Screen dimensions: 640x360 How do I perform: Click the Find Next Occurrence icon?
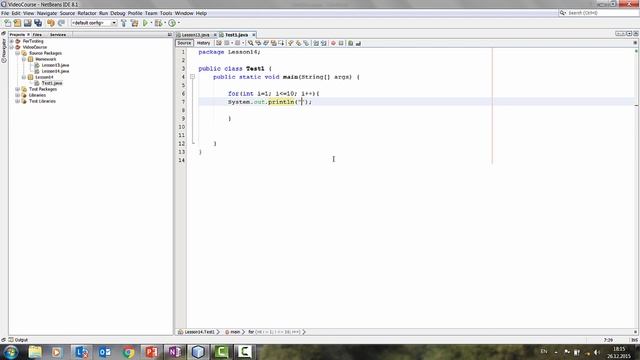tap(266, 43)
